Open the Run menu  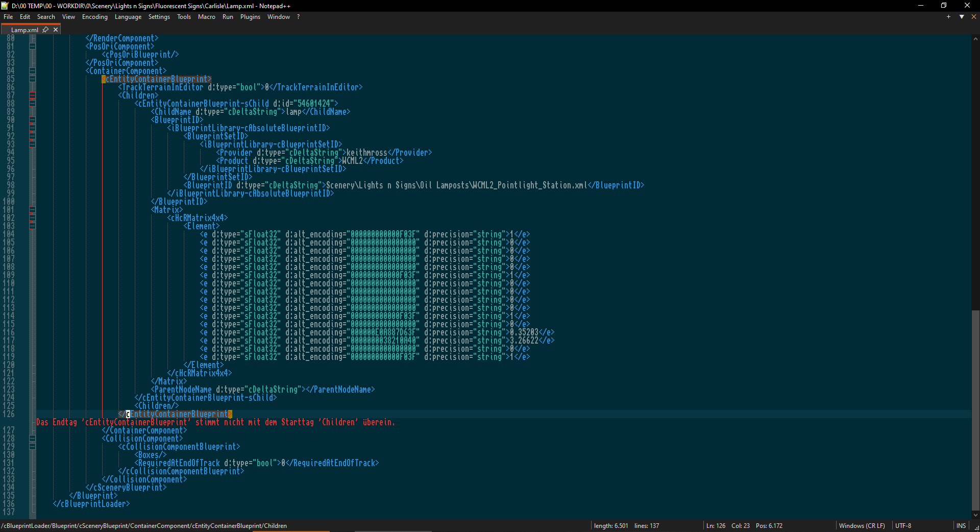pos(228,17)
